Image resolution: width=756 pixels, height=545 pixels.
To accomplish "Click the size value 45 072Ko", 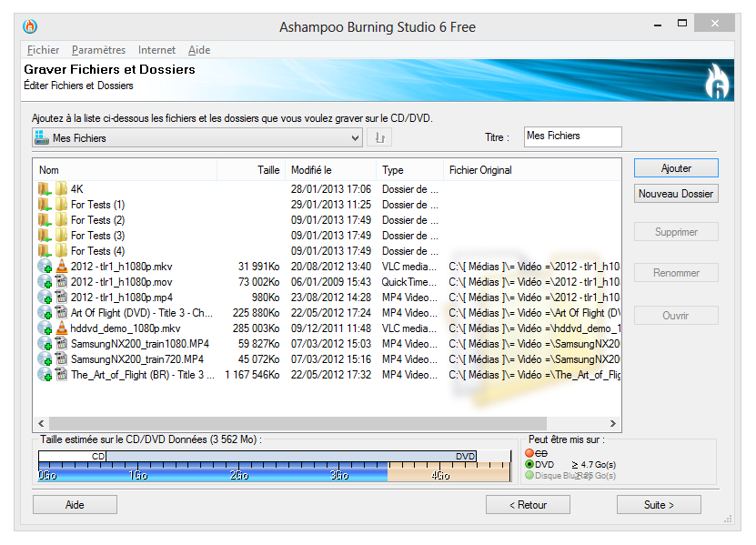I will pos(259,358).
